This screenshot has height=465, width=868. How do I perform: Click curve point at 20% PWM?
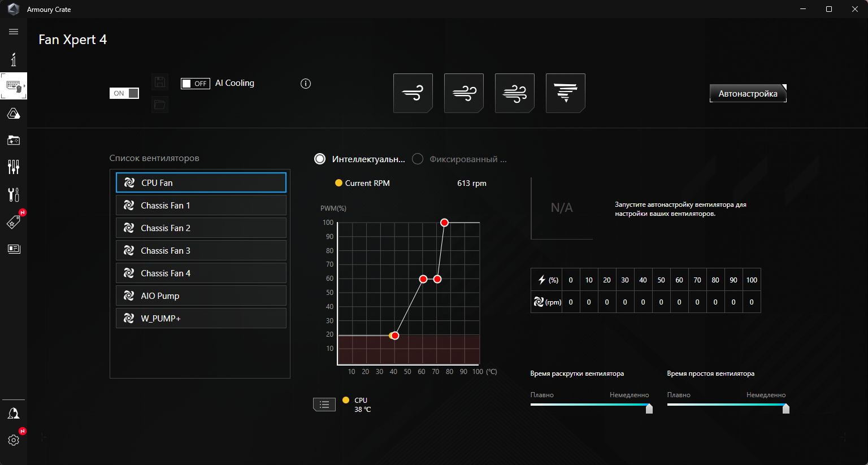[395, 336]
